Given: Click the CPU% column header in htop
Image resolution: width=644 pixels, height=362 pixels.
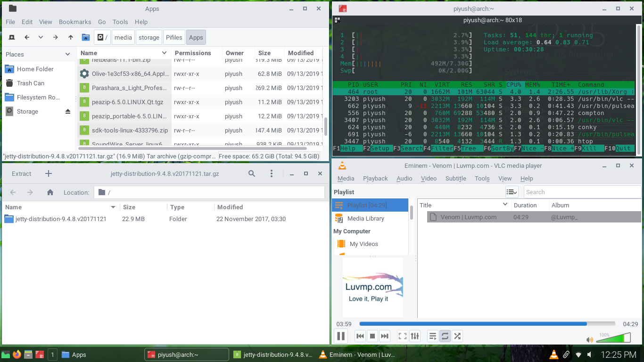Looking at the screenshot, I should (x=514, y=84).
